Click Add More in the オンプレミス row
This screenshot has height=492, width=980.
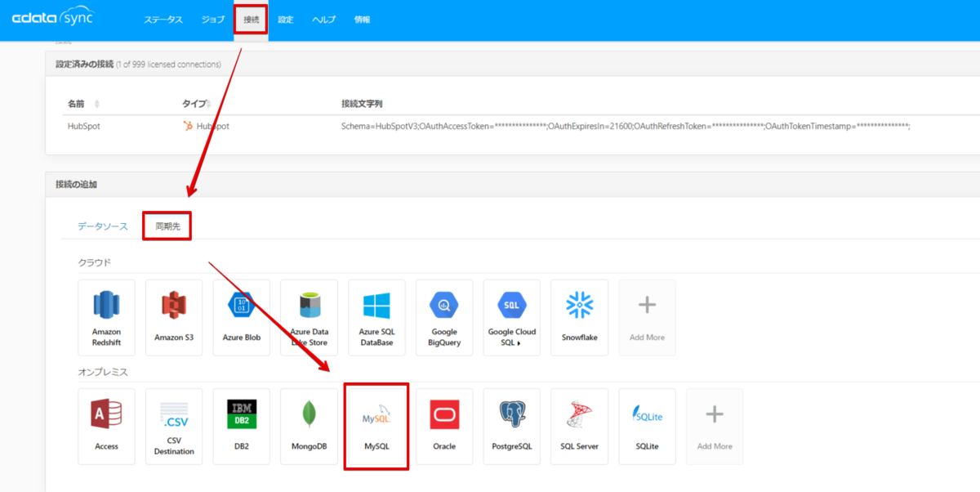pos(715,427)
